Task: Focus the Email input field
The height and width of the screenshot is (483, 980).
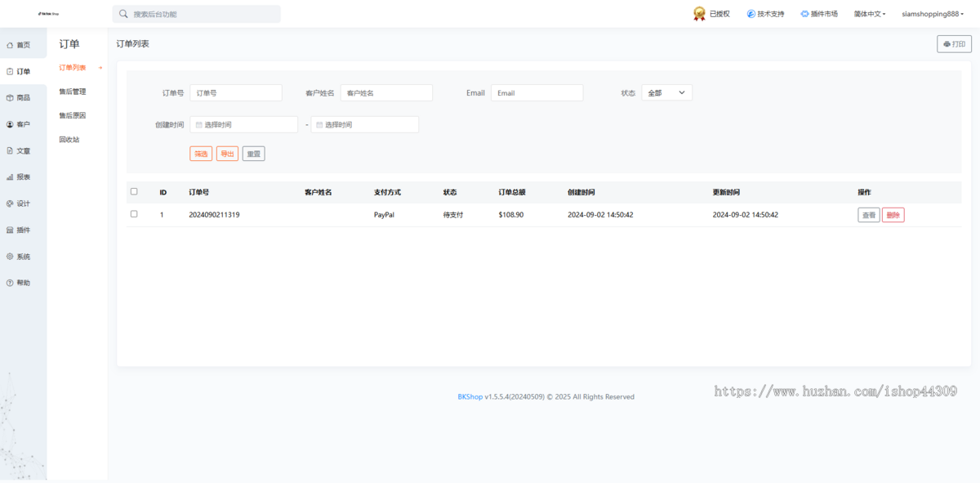Action: click(537, 93)
